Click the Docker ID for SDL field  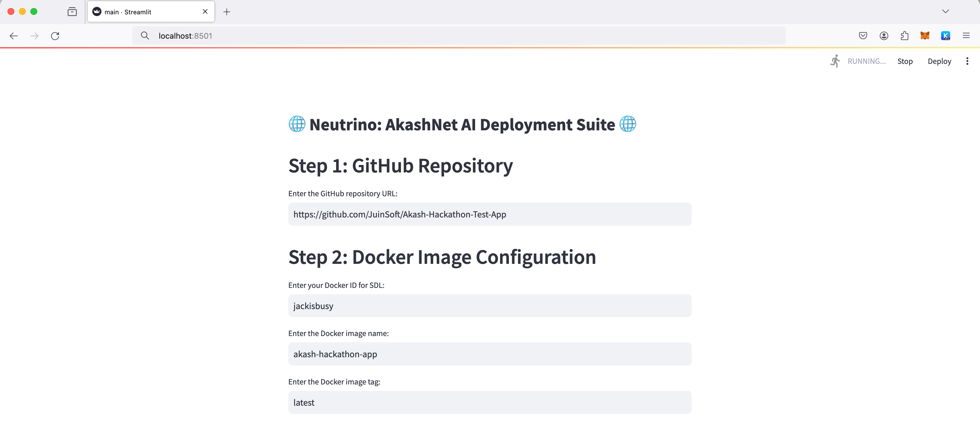pyautogui.click(x=490, y=306)
